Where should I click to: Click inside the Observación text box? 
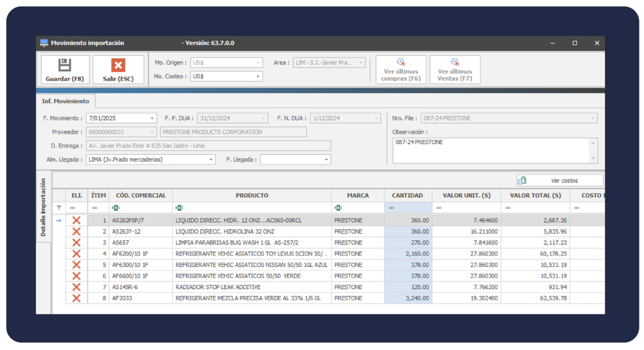coord(490,150)
